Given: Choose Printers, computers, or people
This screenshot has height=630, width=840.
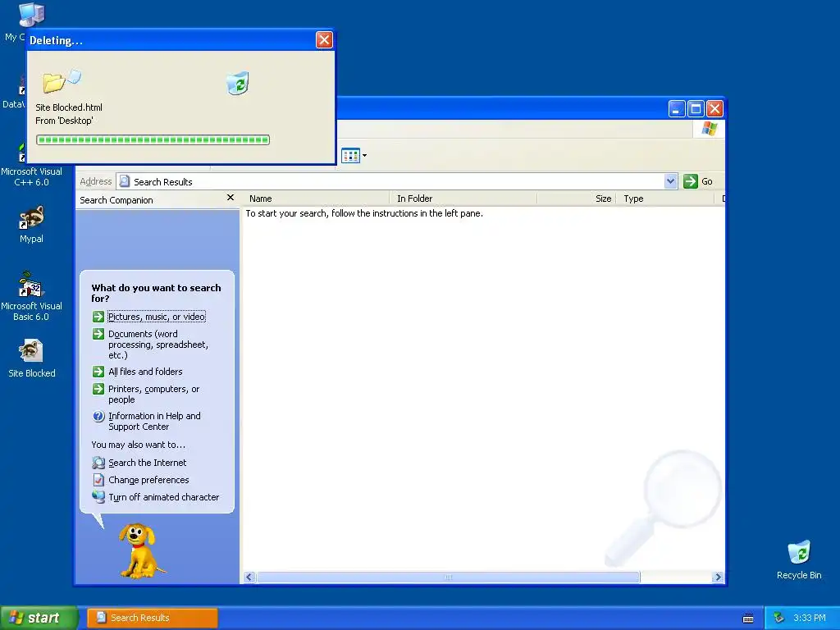Looking at the screenshot, I should [153, 395].
